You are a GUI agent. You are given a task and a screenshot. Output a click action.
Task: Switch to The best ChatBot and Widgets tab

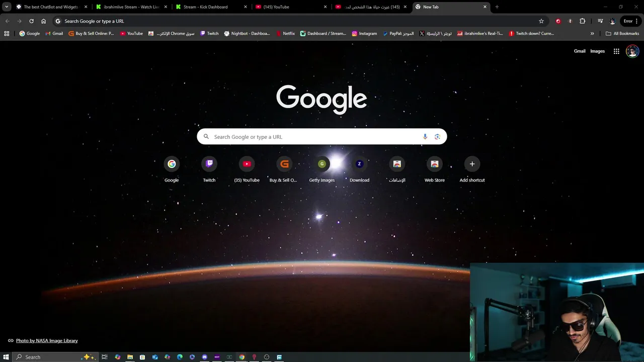pyautogui.click(x=51, y=7)
